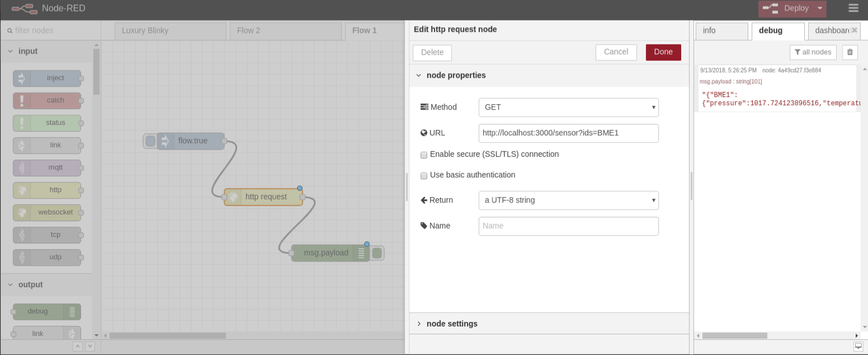Clear the debug messages with the trash icon
The height and width of the screenshot is (355, 868).
click(849, 52)
